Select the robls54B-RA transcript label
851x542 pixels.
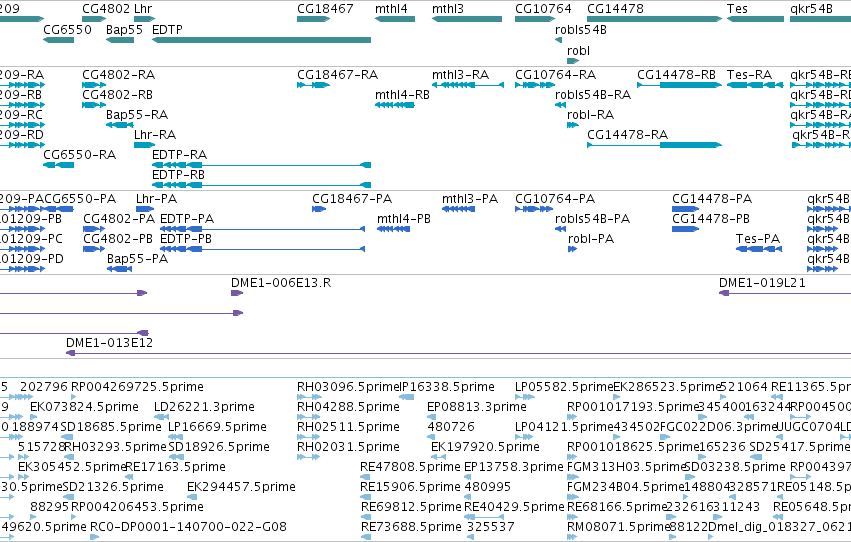click(x=593, y=95)
